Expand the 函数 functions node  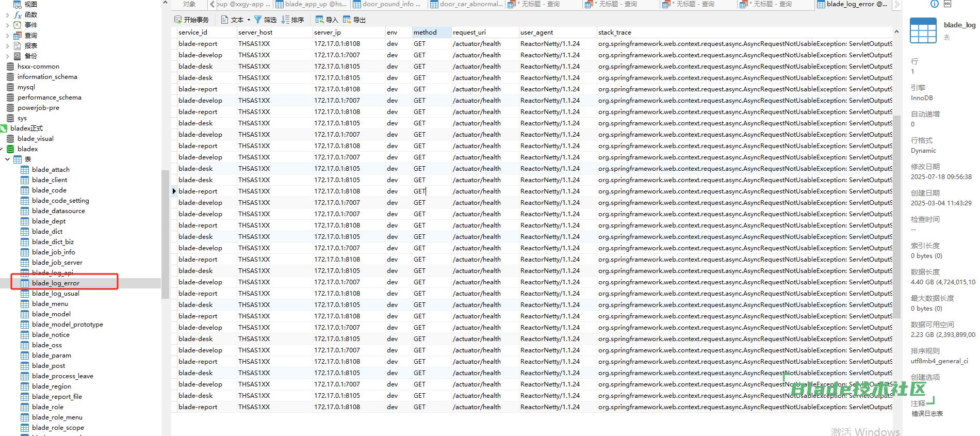(7, 15)
